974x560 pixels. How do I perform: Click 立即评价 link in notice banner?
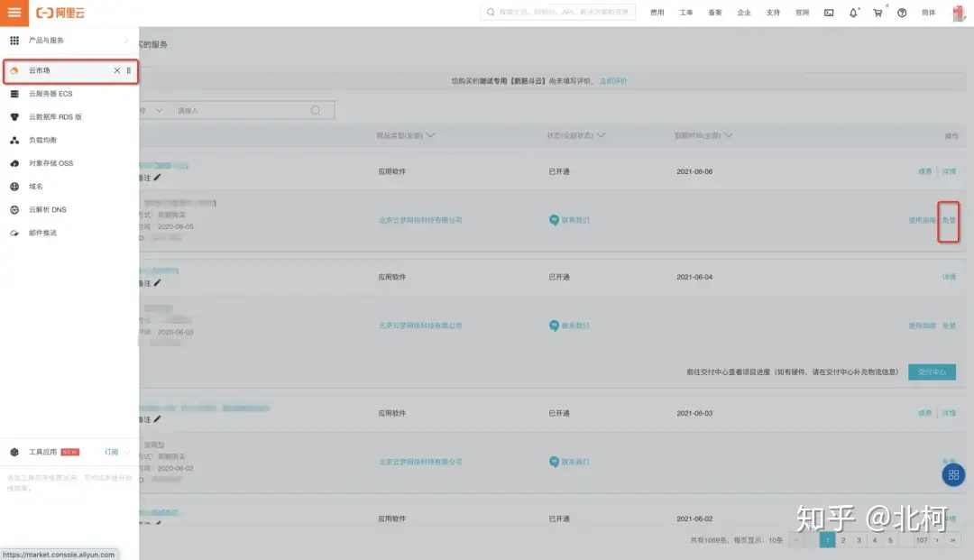613,81
